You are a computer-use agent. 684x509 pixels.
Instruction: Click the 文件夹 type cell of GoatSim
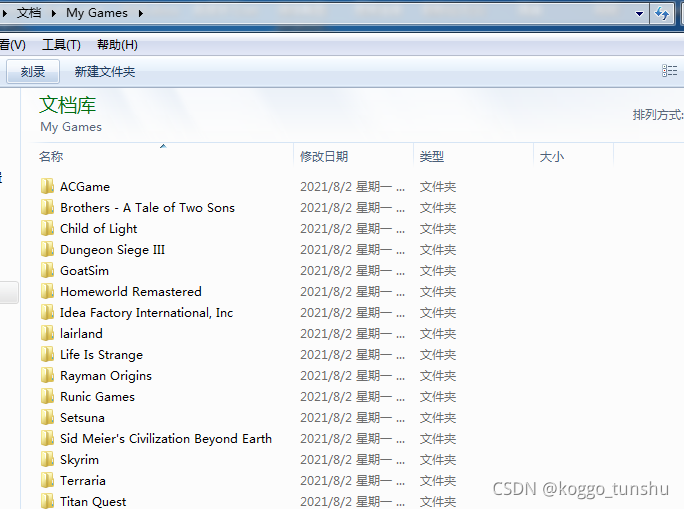(x=438, y=270)
